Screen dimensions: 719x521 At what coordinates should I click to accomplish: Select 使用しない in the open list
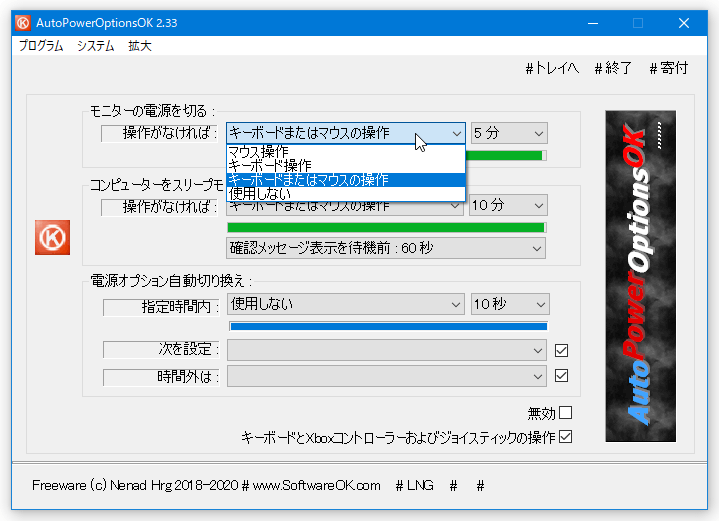(346, 194)
